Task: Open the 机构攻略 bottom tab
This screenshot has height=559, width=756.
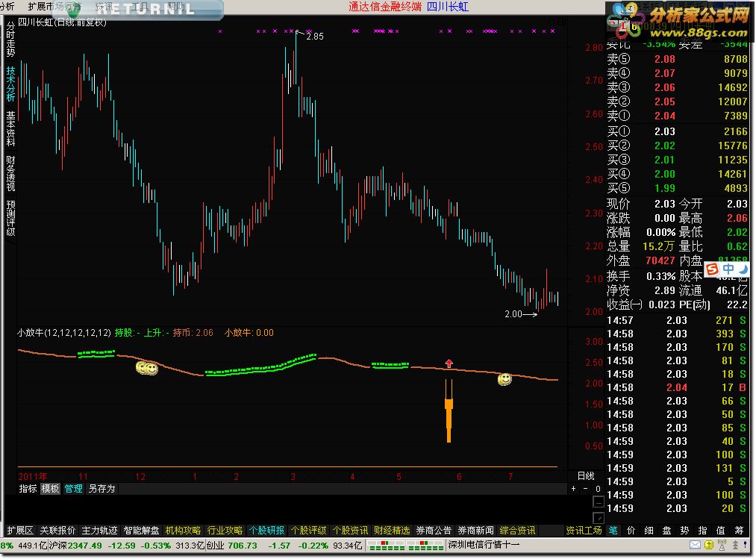Action: 183,531
